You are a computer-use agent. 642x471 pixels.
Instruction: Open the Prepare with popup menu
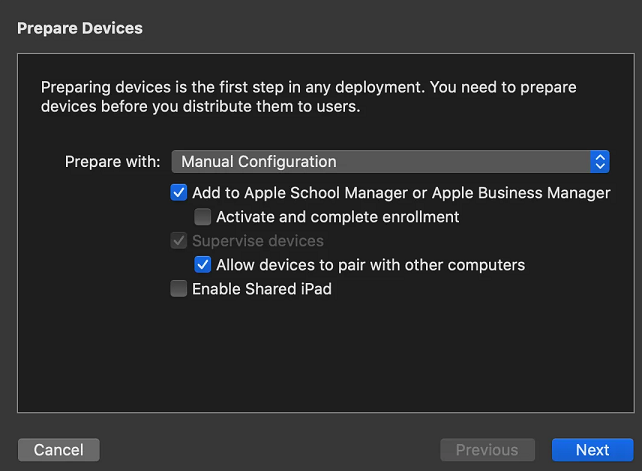(391, 162)
